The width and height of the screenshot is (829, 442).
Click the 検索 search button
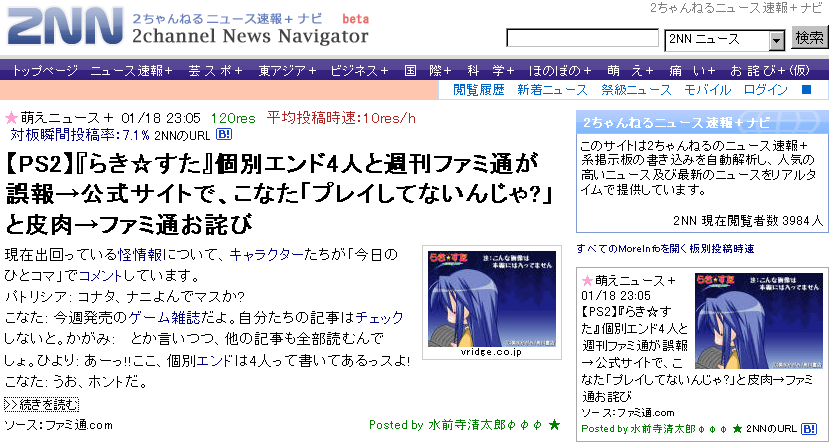tap(809, 38)
